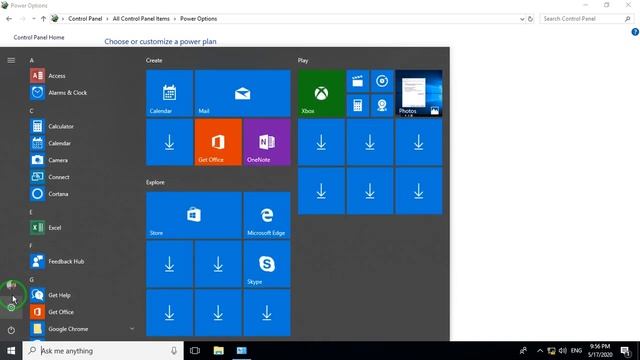Click the Back arrow in Control Panel
This screenshot has width=640, height=360.
(x=9, y=19)
